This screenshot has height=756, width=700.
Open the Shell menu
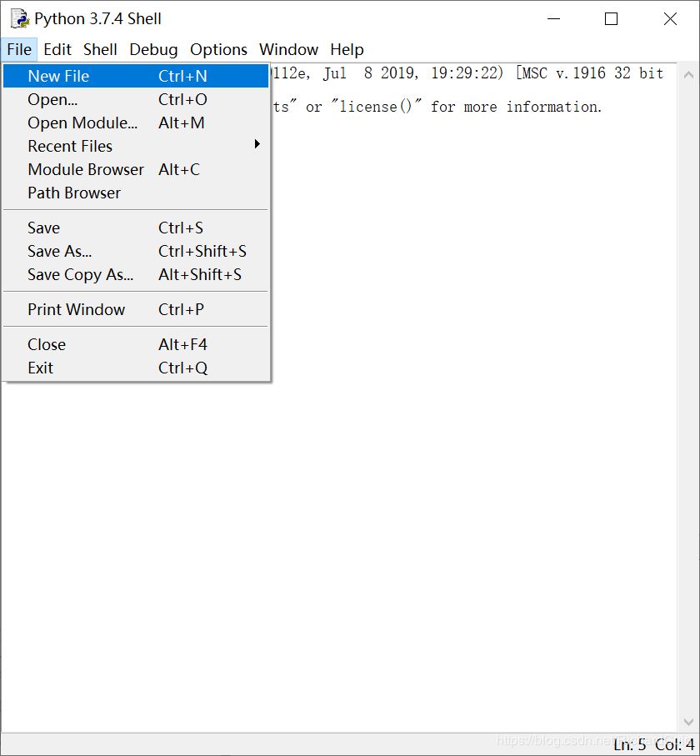pyautogui.click(x=100, y=50)
